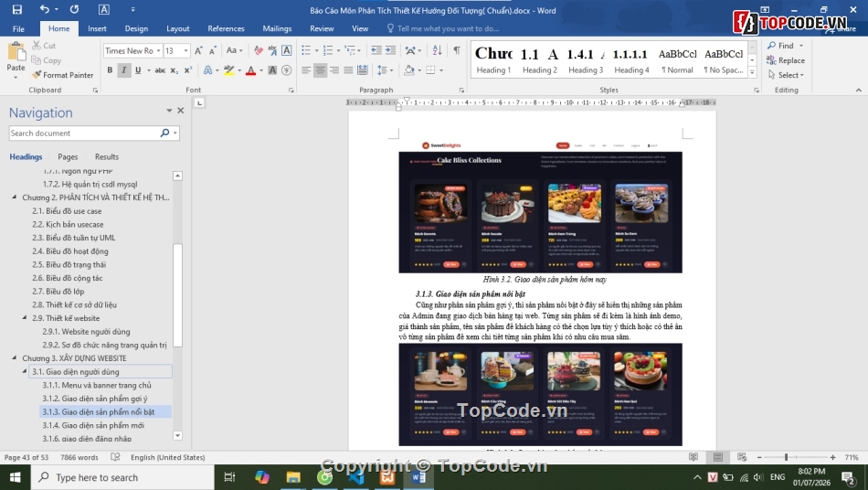The image size is (868, 490).
Task: Switch to the Insert tab
Action: (97, 28)
